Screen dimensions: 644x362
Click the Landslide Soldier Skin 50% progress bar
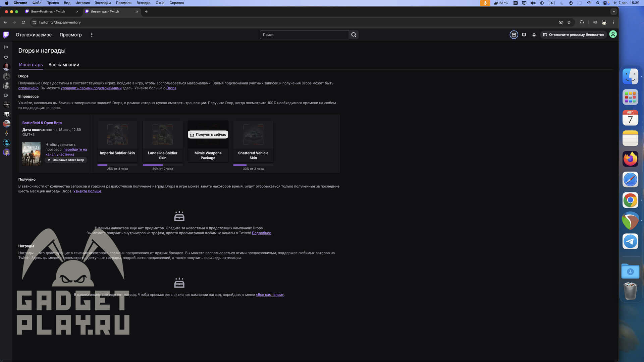tap(163, 165)
